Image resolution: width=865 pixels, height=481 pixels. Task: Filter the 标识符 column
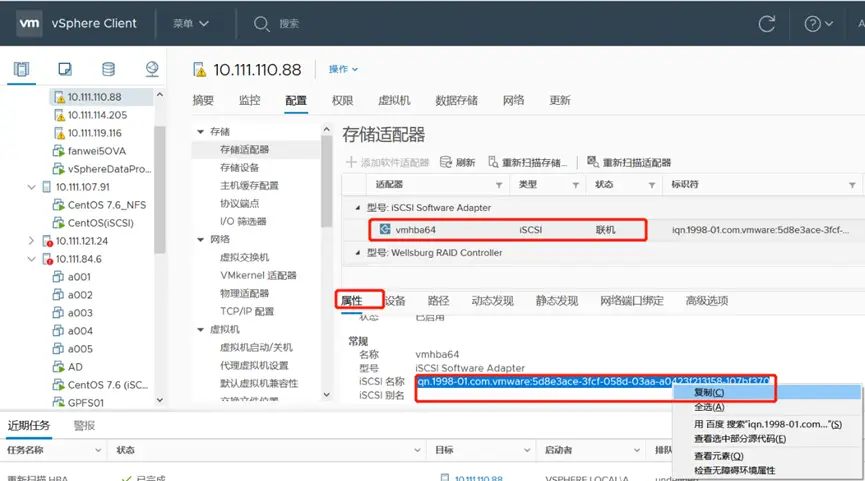coord(852,185)
